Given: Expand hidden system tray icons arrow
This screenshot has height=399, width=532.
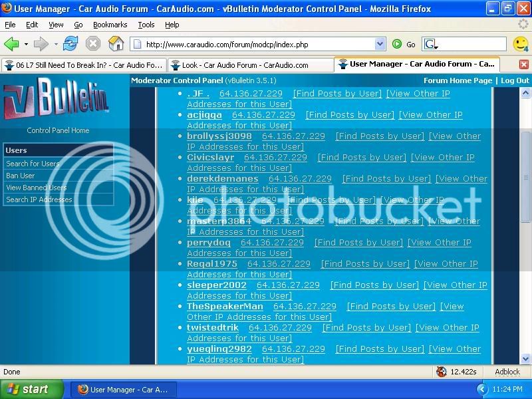Looking at the screenshot, I should pyautogui.click(x=481, y=390).
